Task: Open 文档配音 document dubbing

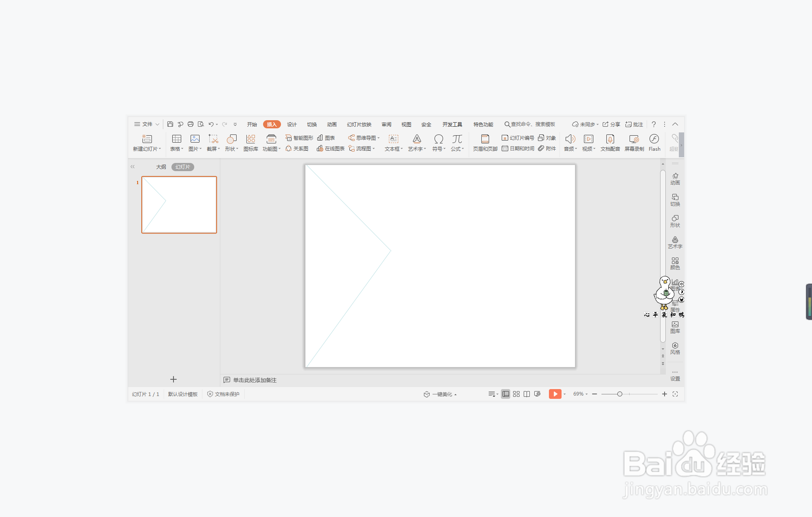Action: pos(610,139)
